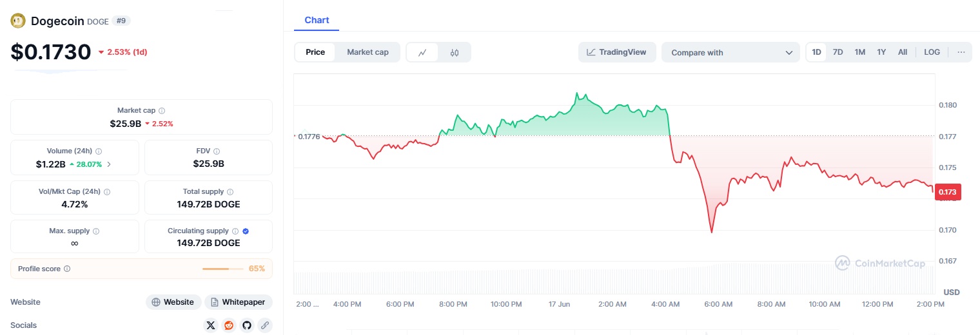Open the TradingView chart button

616,52
